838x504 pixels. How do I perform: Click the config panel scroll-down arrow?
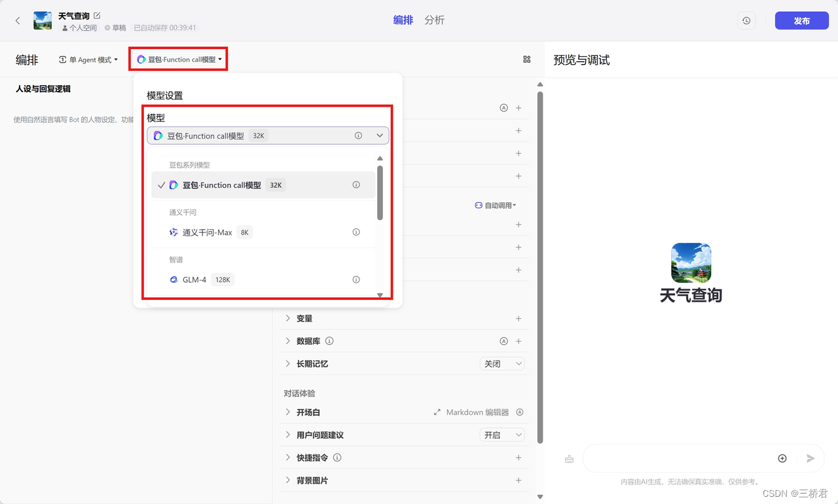point(540,497)
